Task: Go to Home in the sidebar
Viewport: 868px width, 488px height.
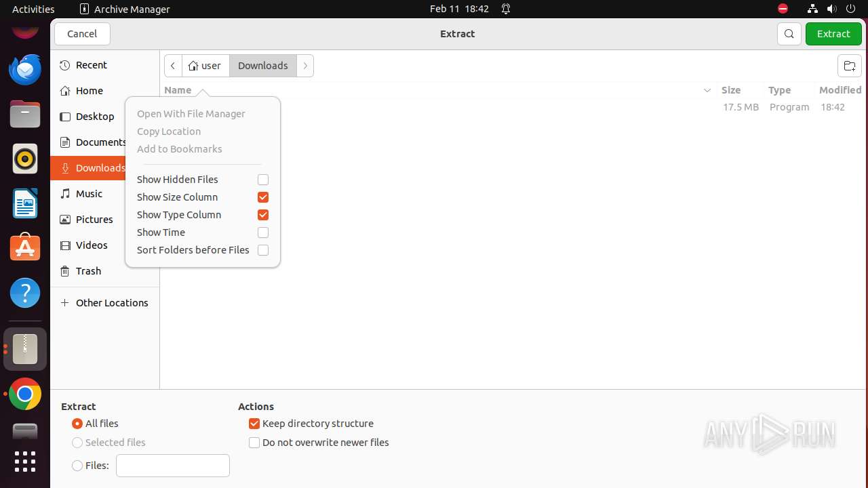Action: click(105, 91)
